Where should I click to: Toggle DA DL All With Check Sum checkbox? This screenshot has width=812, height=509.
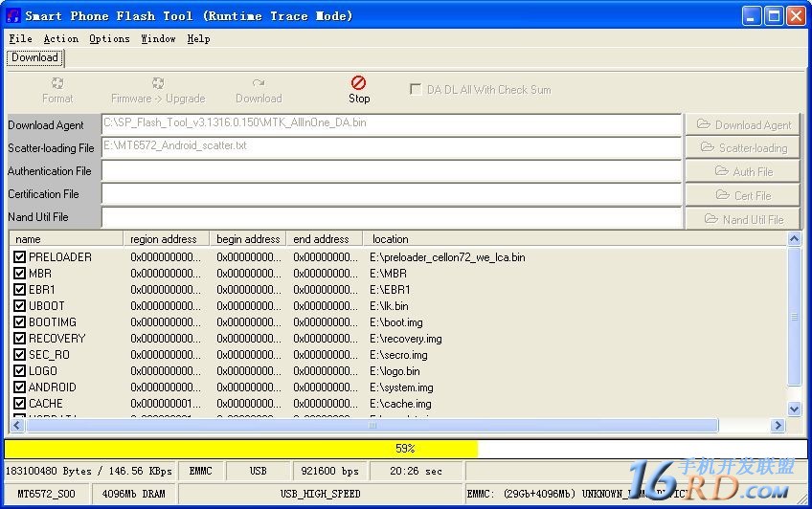click(x=416, y=90)
